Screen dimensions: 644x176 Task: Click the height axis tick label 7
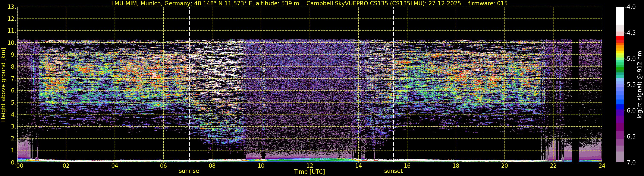coord(13,79)
